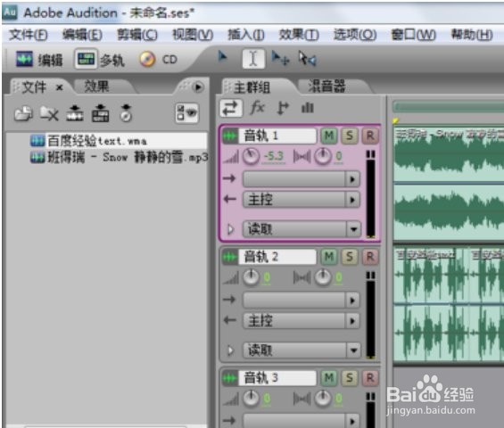This screenshot has height=428, width=504.
Task: Click the 音轨 1 name field
Action: pyautogui.click(x=277, y=136)
